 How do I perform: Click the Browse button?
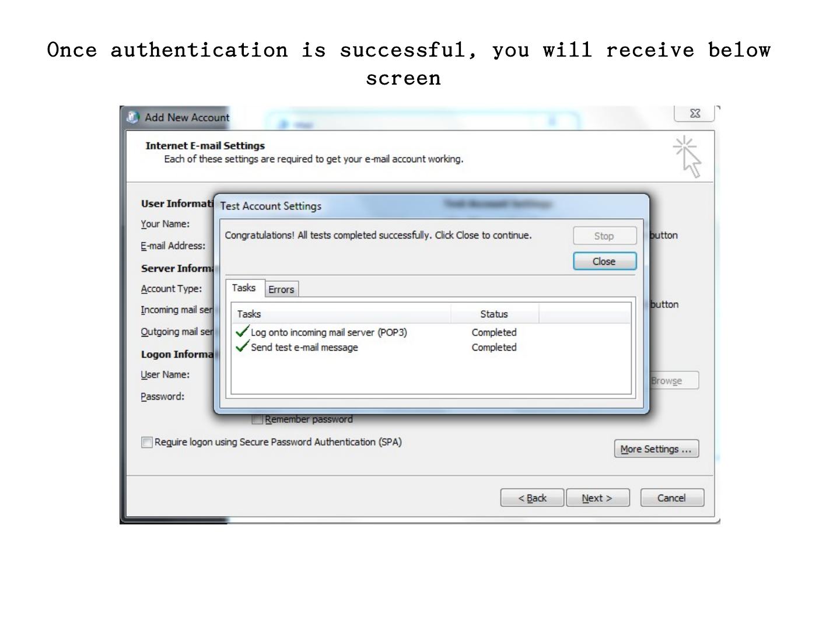tap(673, 380)
